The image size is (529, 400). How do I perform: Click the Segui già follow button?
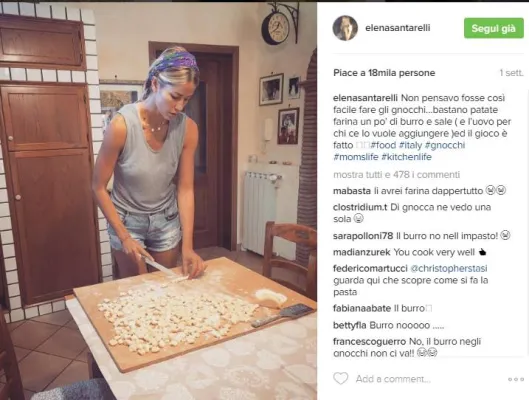click(x=494, y=28)
